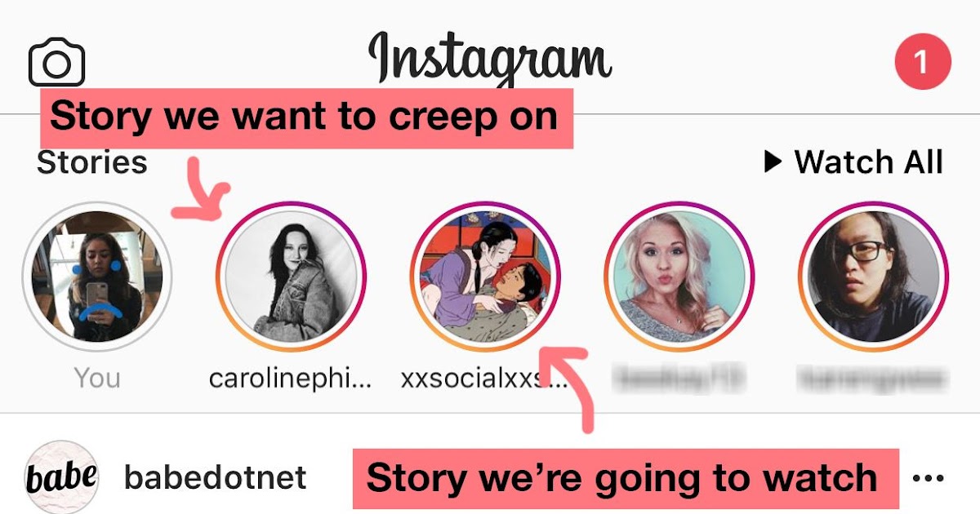The image size is (980, 514).
Task: Click the Instagram logo title
Action: point(489,59)
